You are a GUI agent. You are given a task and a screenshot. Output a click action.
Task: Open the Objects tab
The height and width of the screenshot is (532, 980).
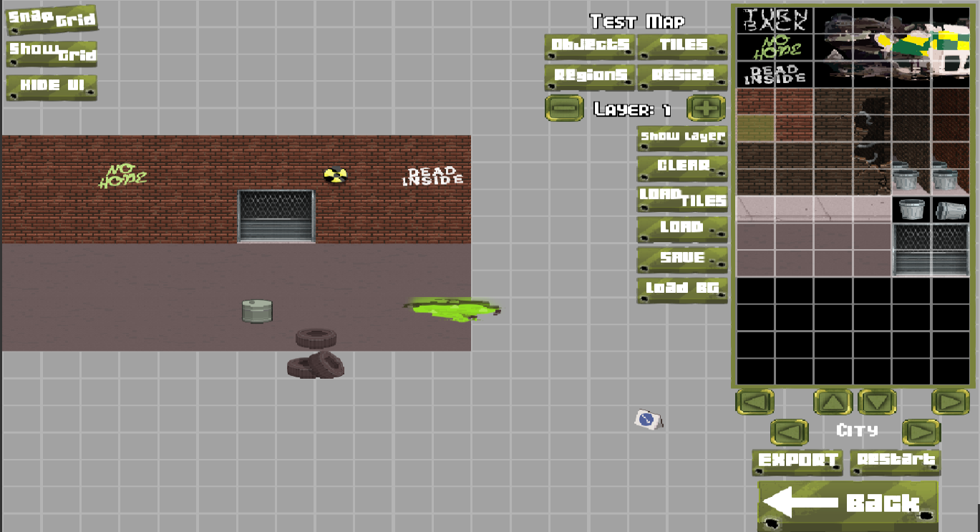pyautogui.click(x=590, y=46)
